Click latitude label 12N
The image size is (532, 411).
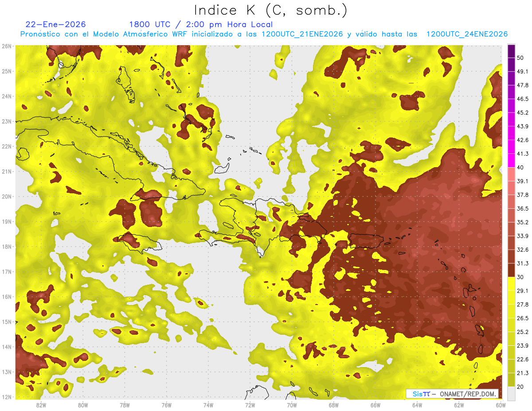click(7, 397)
